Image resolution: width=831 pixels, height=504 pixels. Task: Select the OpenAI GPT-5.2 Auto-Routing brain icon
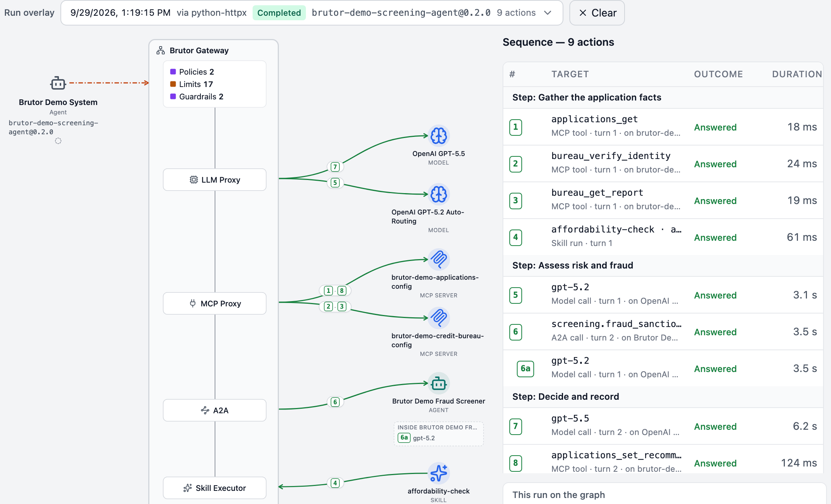click(x=438, y=194)
